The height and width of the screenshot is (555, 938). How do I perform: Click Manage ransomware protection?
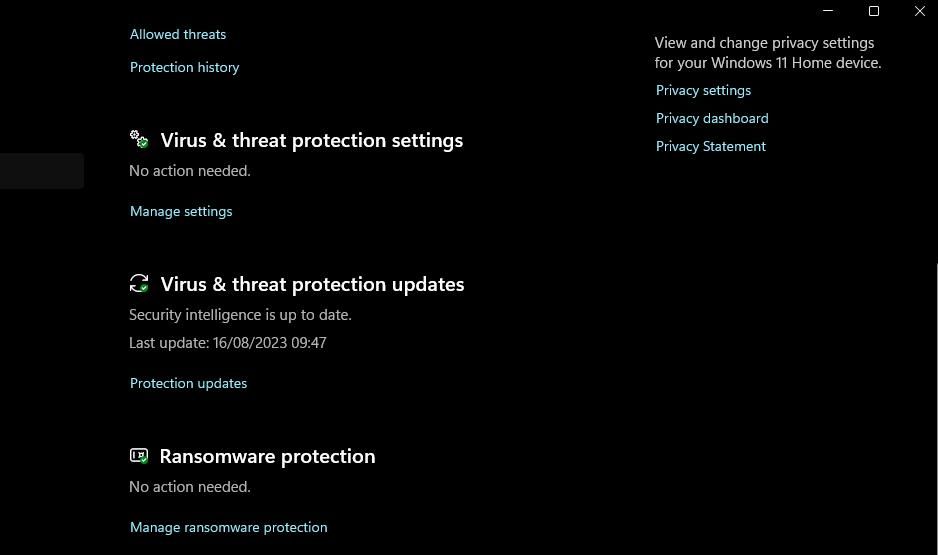point(228,527)
